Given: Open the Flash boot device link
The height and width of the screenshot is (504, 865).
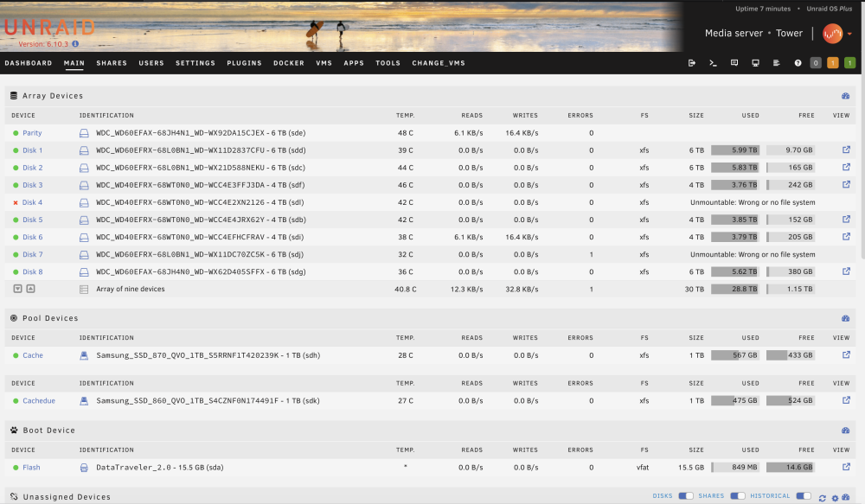Looking at the screenshot, I should pyautogui.click(x=31, y=467).
